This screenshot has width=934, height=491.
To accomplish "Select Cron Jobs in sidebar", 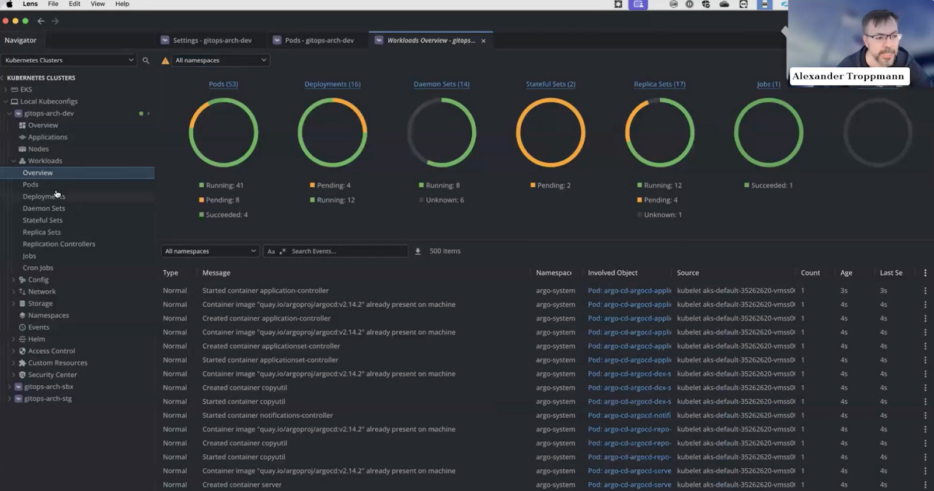I will (38, 268).
